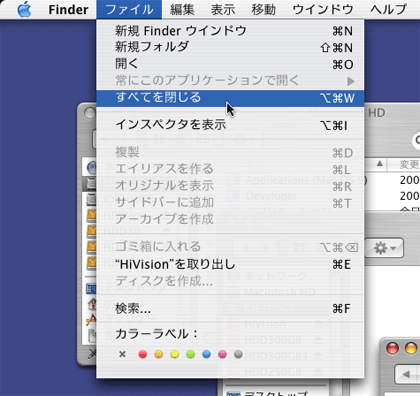Viewport: 420px width, 396px height.
Task: Click the red close button of bottom-right window
Action: (393, 348)
